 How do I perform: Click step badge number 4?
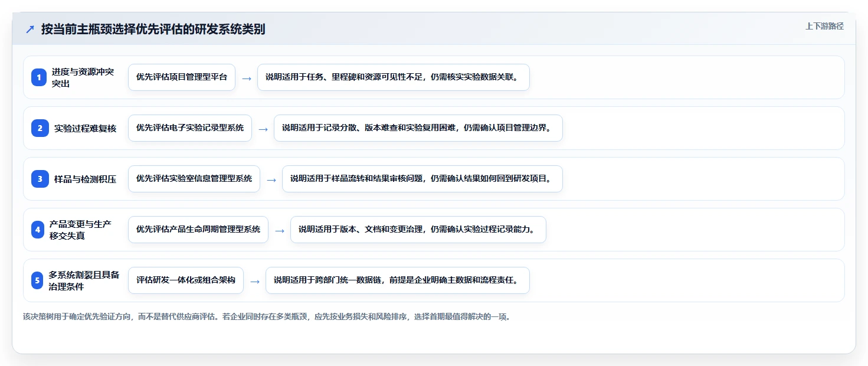[38, 230]
